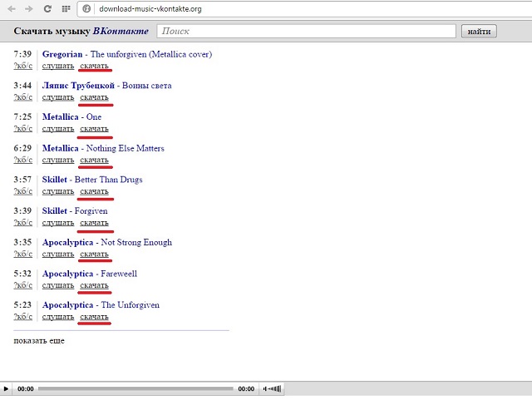The width and height of the screenshot is (532, 415).
Task: Click the 3:44 duration text
Action: click(x=22, y=85)
